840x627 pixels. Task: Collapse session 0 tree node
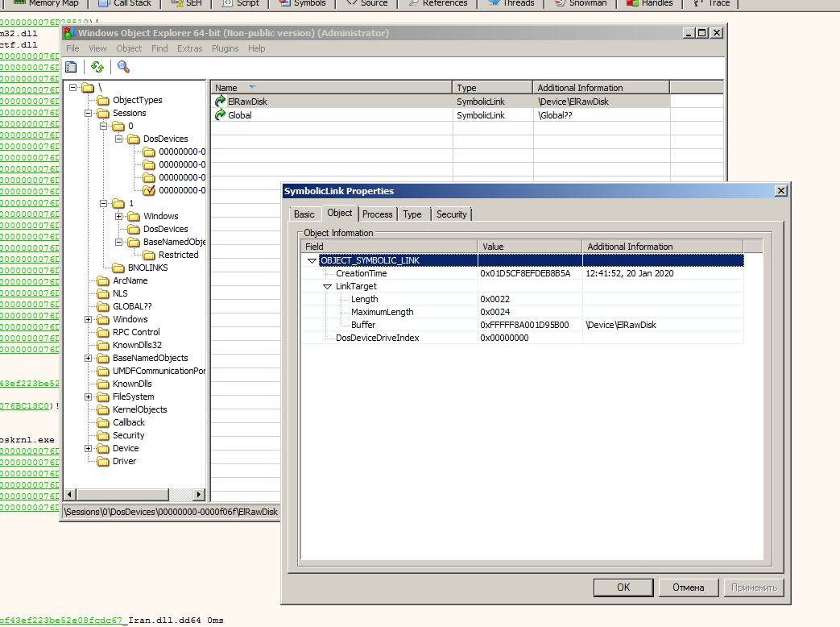[103, 126]
